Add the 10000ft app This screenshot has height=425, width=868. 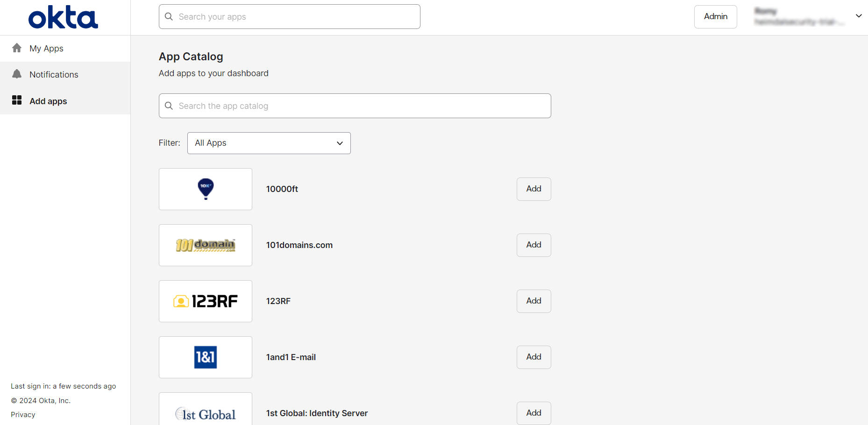tap(534, 189)
